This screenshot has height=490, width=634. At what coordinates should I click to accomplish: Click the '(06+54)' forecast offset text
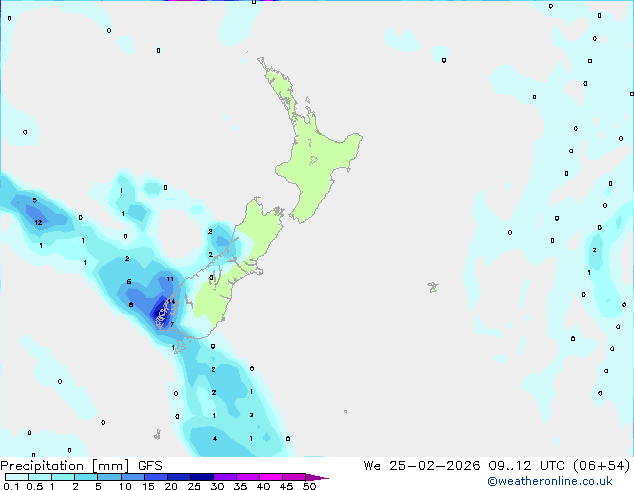click(x=602, y=466)
